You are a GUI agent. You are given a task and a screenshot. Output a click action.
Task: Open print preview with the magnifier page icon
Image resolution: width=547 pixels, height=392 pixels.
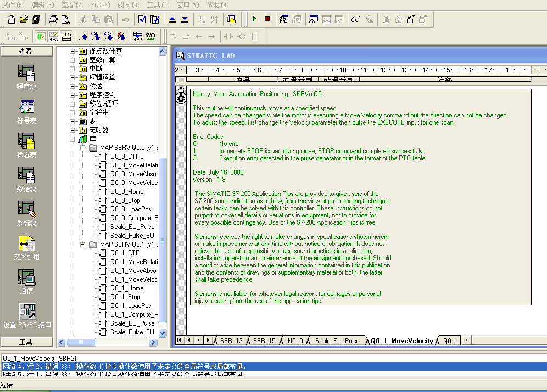pos(65,20)
